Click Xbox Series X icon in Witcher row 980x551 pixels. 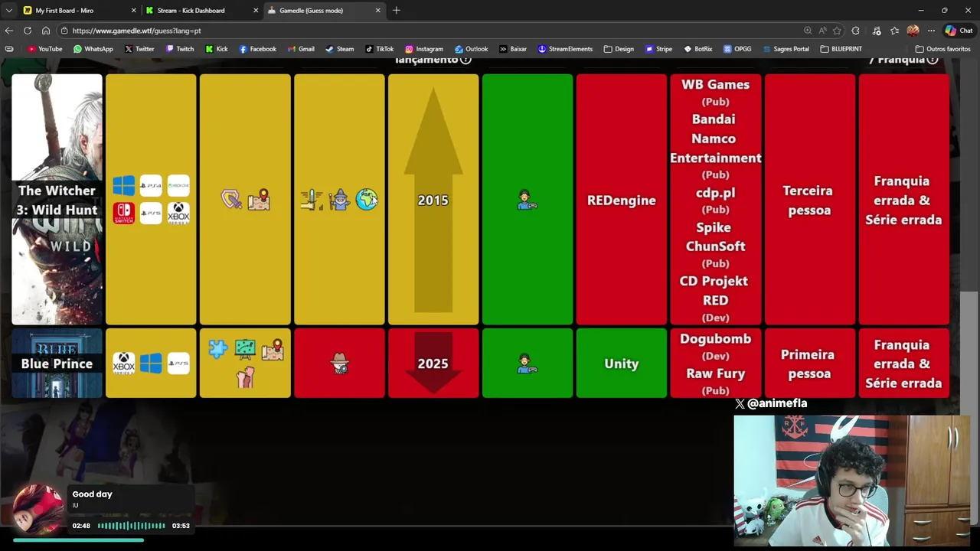click(x=178, y=213)
